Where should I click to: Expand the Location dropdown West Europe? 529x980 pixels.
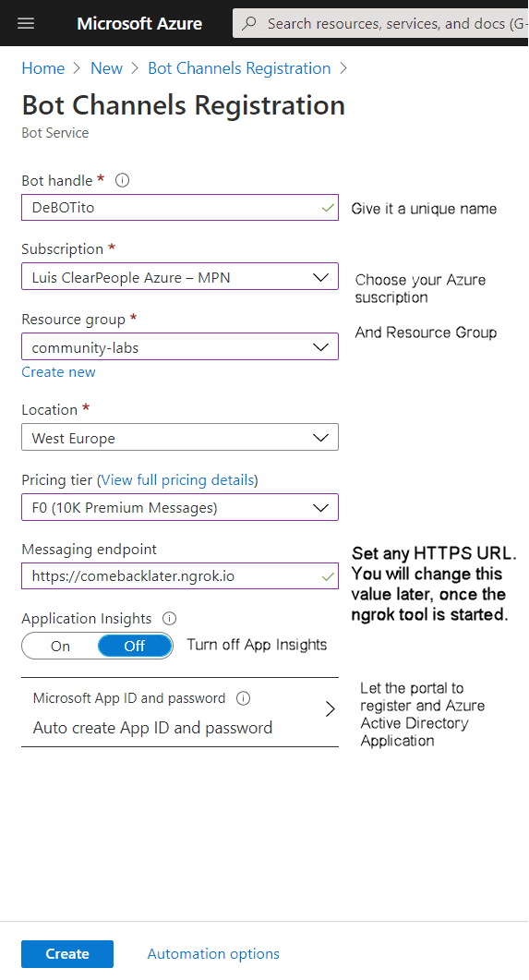click(x=180, y=438)
